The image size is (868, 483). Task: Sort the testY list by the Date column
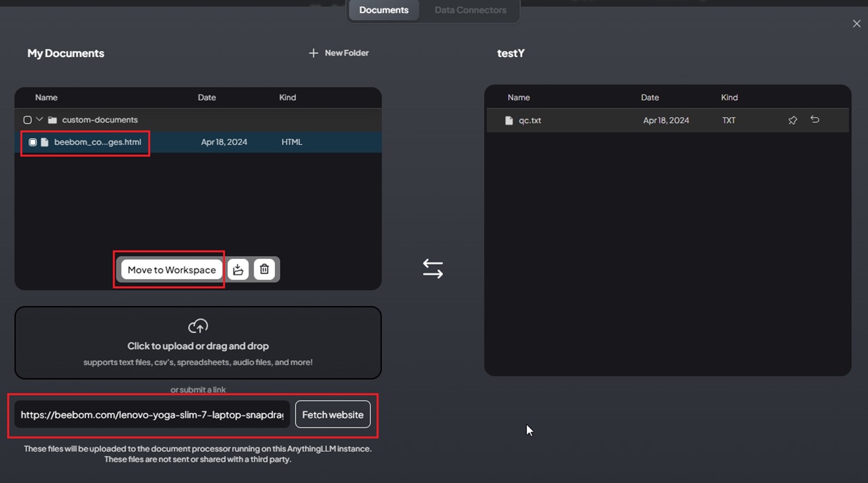650,97
